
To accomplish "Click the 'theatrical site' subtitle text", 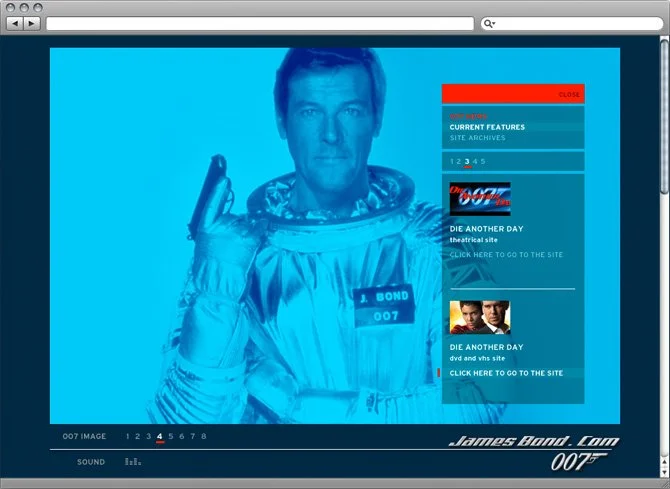I will click(473, 240).
